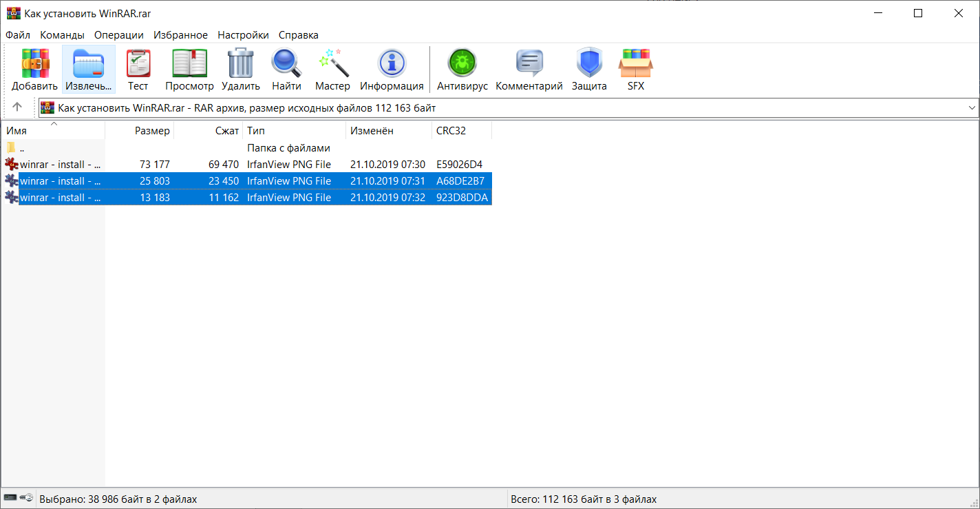
Task: Open the address bar dropdown arrow
Action: (972, 108)
